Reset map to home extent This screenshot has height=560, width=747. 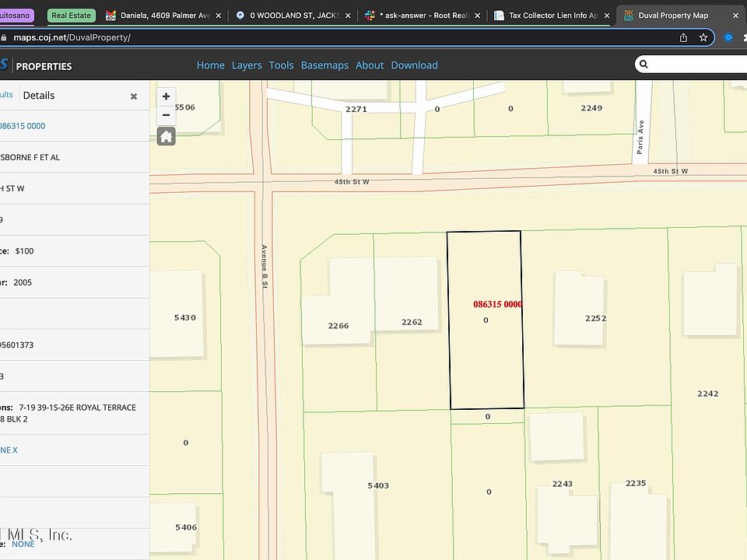[x=167, y=137]
